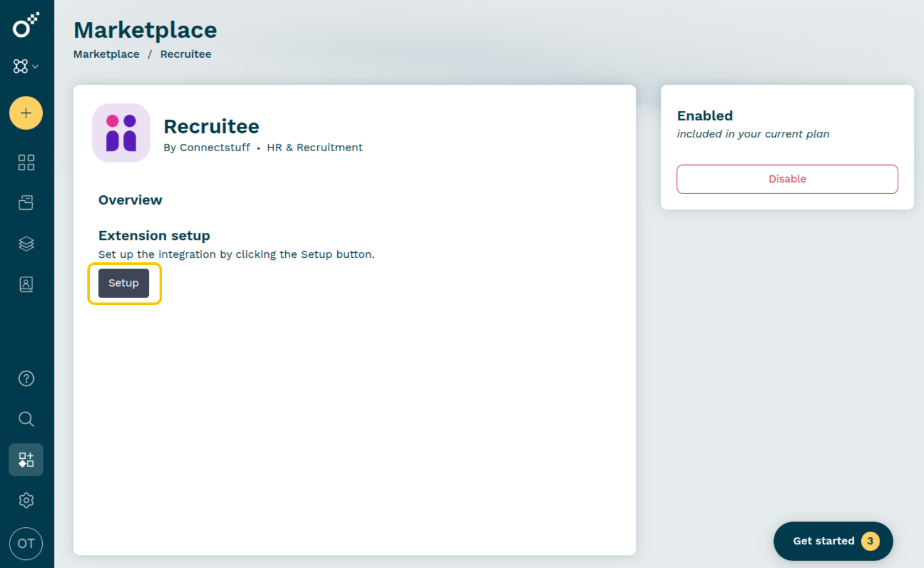Click 'included in your current plan' text

(753, 134)
